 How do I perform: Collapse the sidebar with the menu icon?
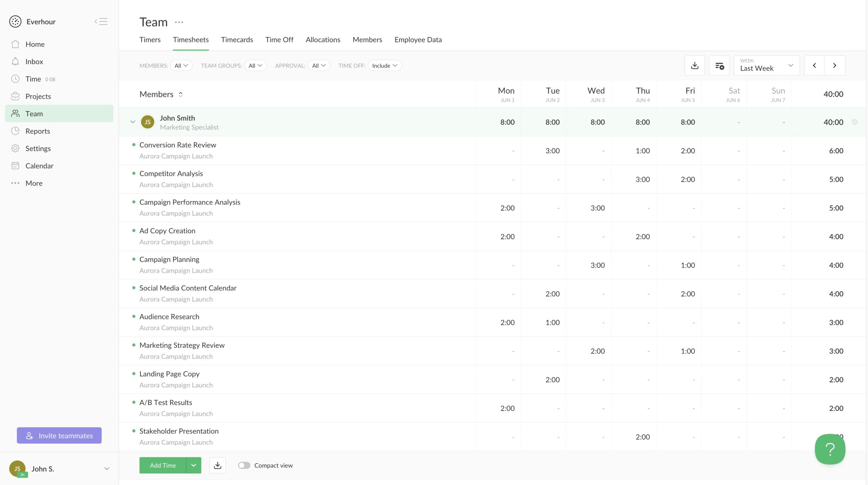click(x=101, y=21)
